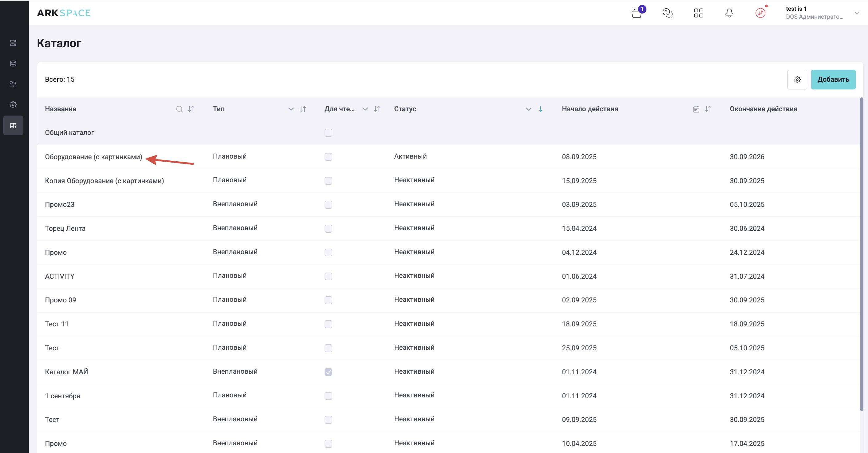
Task: Open the help chat icon
Action: tap(667, 13)
